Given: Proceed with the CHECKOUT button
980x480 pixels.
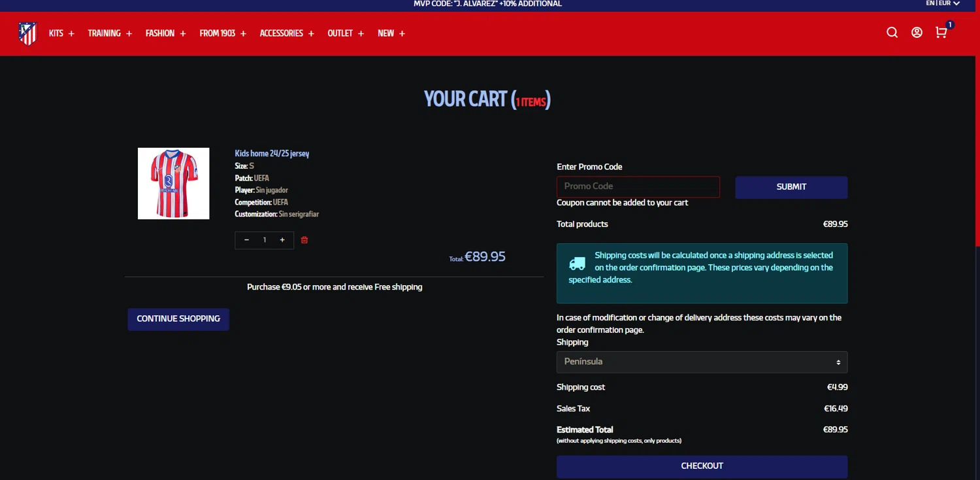Looking at the screenshot, I should (702, 466).
